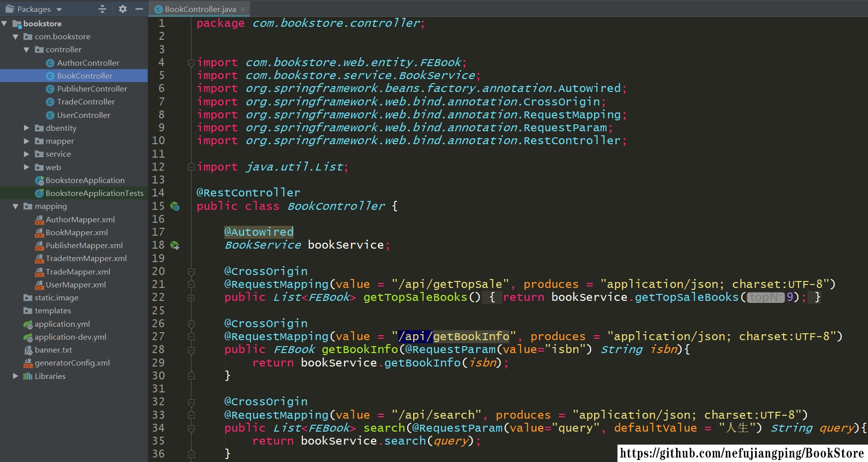Open TradeItemMapper.xml file
Screen dimensions: 868x462
click(86, 258)
